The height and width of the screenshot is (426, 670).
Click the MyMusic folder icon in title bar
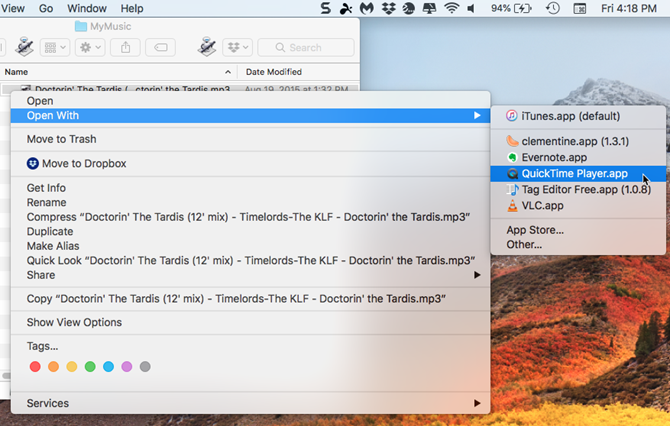(x=80, y=26)
